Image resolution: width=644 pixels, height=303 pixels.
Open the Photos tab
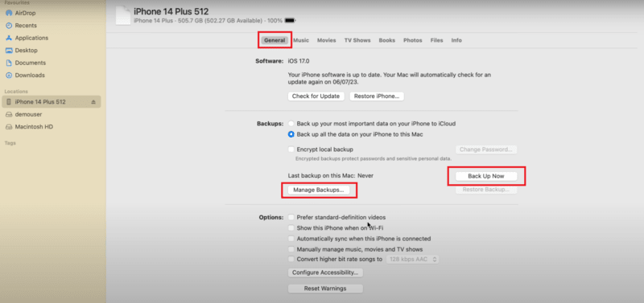click(x=413, y=40)
